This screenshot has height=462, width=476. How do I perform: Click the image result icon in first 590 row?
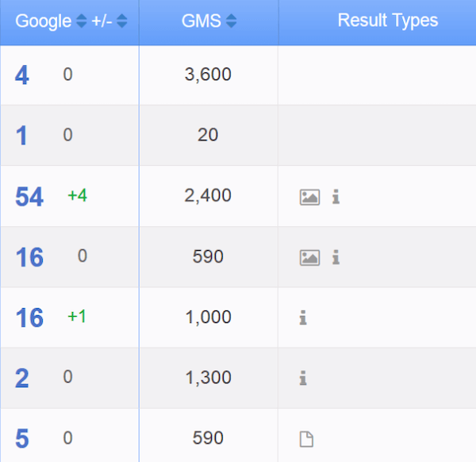pos(309,257)
